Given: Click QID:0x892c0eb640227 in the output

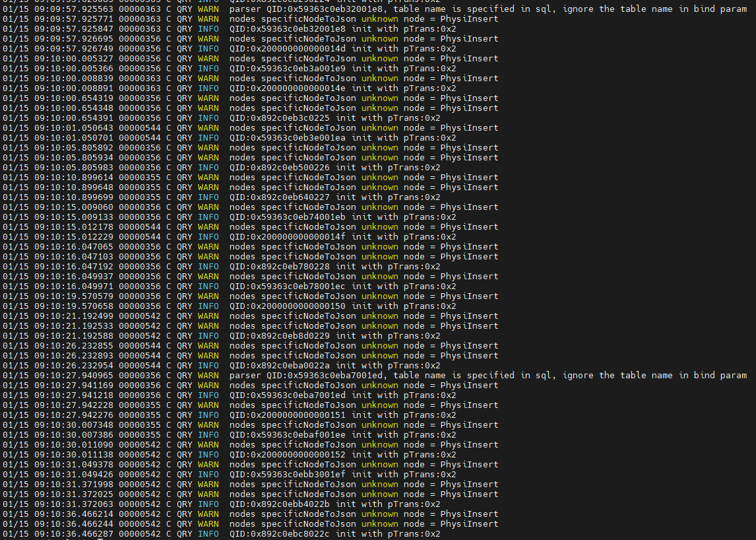Looking at the screenshot, I should click(x=280, y=197).
